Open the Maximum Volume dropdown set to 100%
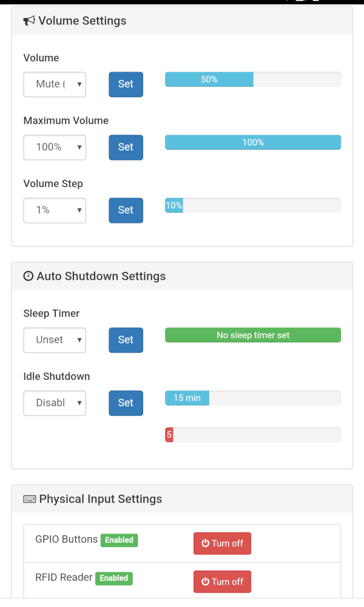 55,147
